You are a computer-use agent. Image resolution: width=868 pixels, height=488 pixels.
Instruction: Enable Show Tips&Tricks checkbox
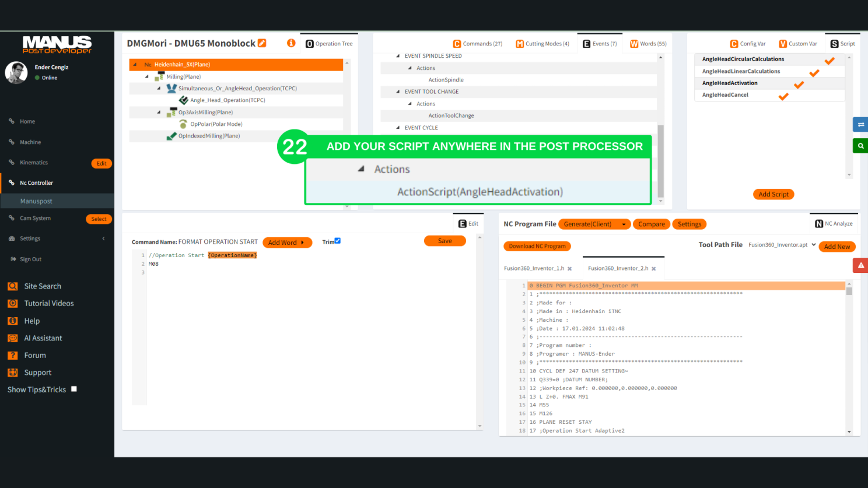tap(74, 389)
